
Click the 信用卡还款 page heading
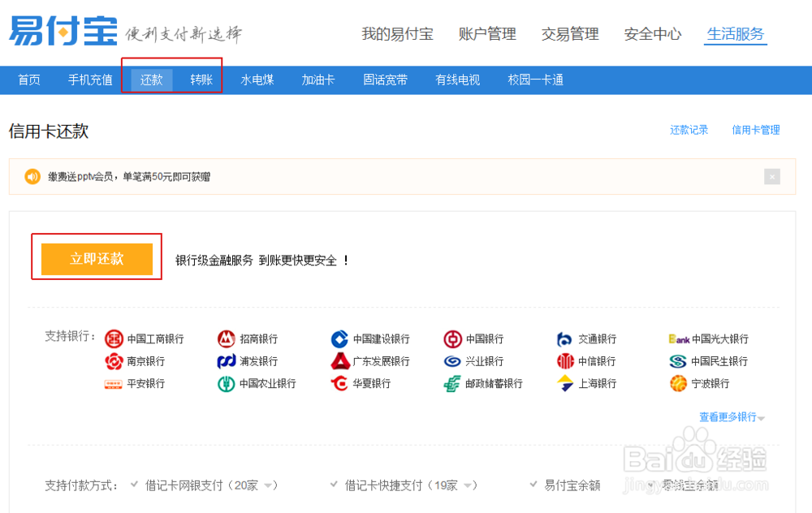click(49, 131)
